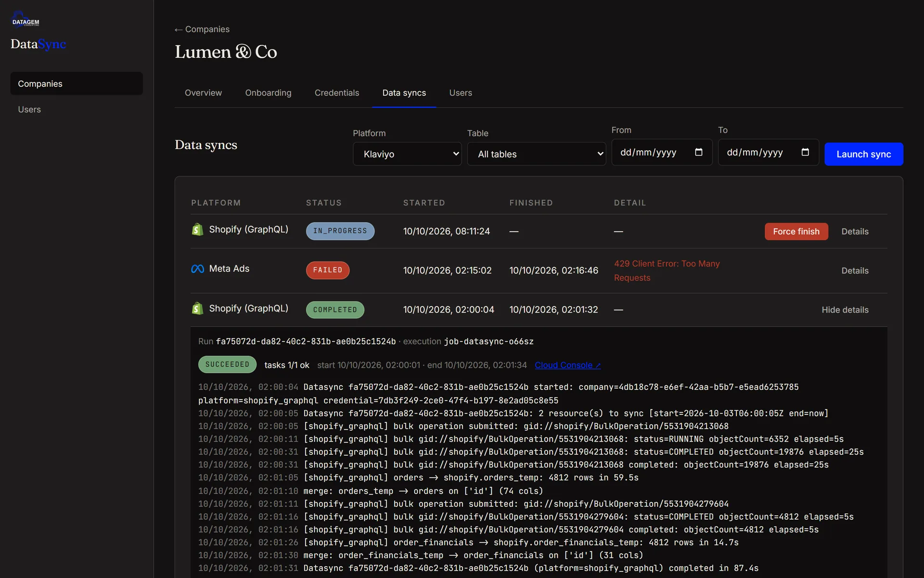The image size is (924, 578).
Task: Click the Lumen & Co page heading
Action: (226, 52)
